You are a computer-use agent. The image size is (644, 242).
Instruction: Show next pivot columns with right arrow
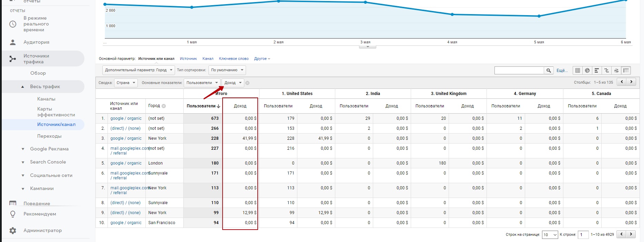click(631, 82)
